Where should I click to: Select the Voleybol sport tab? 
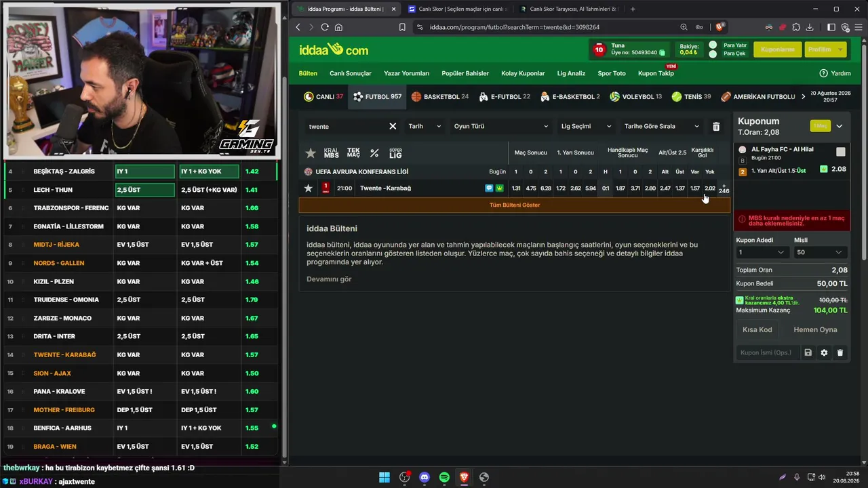click(636, 97)
